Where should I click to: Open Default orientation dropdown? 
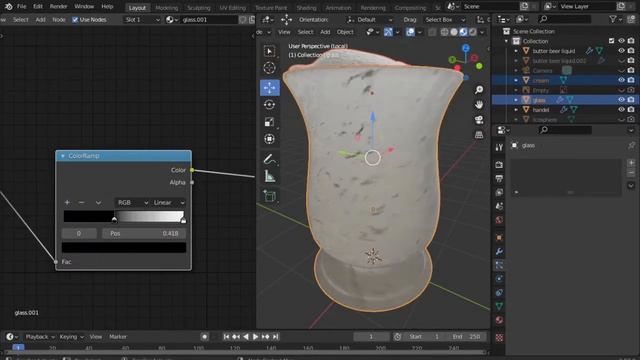click(x=369, y=20)
